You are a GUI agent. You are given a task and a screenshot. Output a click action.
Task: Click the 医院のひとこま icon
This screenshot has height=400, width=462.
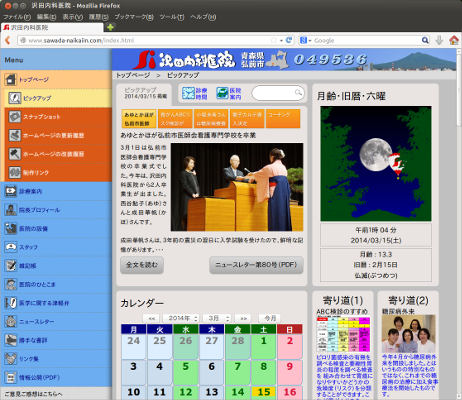click(x=11, y=284)
